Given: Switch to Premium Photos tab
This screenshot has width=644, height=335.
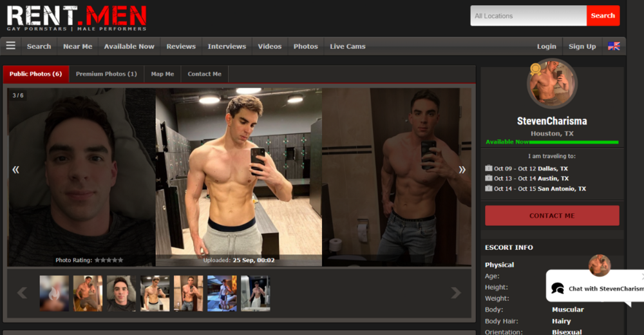Looking at the screenshot, I should [x=106, y=74].
